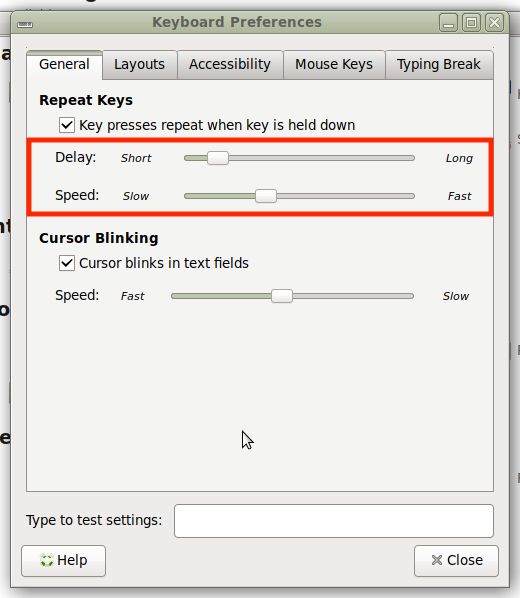This screenshot has width=520, height=598.
Task: Close the window using the title bar X
Action: tap(495, 23)
